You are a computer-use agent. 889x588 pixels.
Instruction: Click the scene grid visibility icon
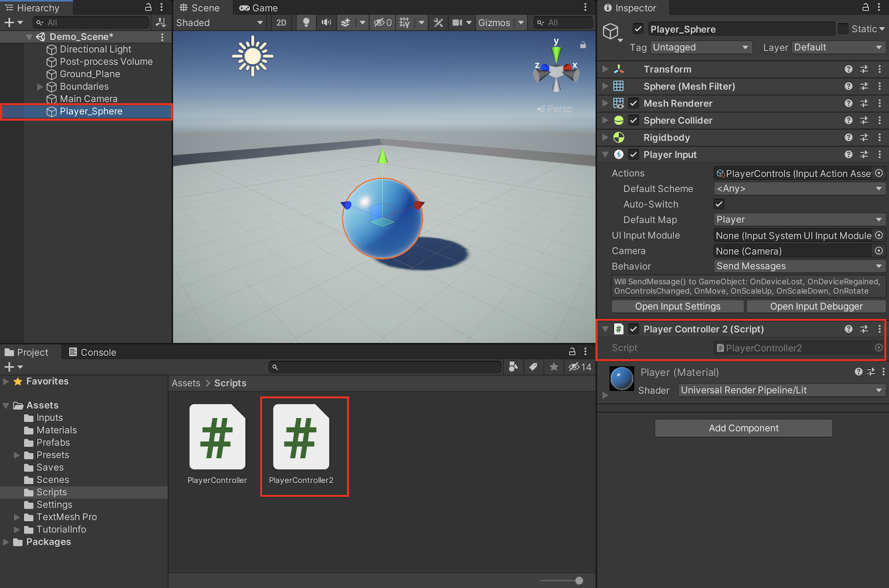coord(404,23)
